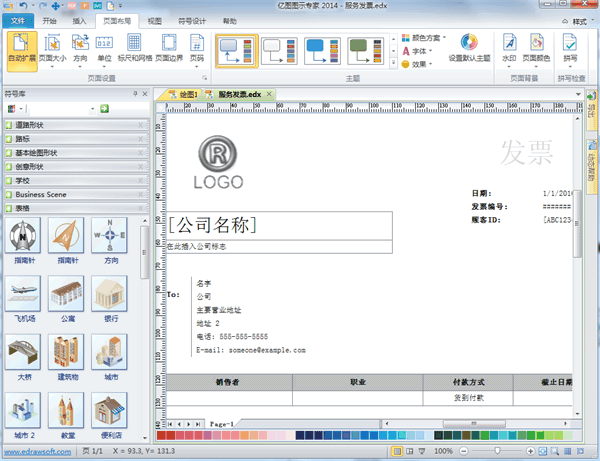The height and width of the screenshot is (461, 600).
Task: Open the 页面设置 dialog launcher
Action: 205,78
